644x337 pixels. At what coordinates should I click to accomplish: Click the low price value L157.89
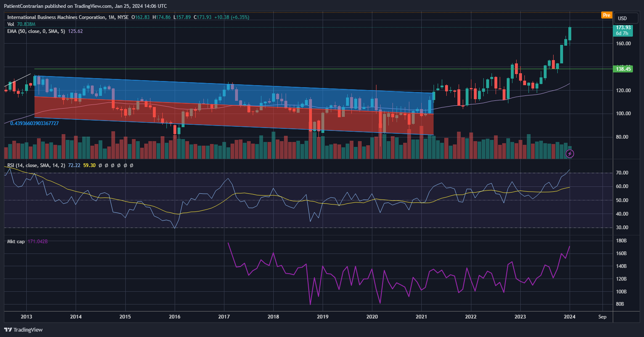tap(182, 17)
